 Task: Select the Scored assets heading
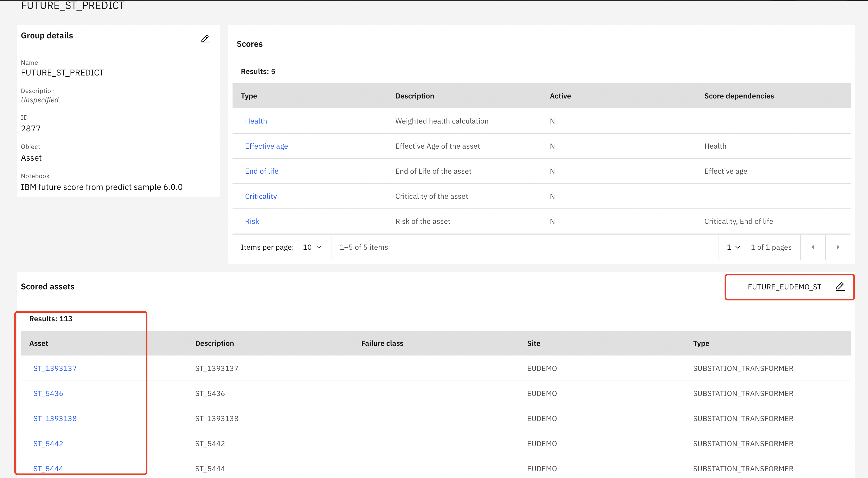(x=47, y=287)
